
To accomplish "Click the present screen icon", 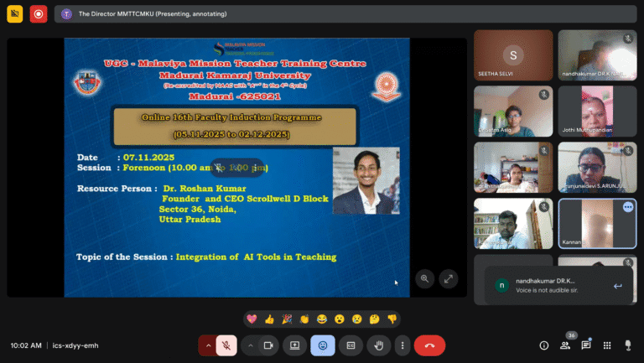I will (295, 345).
